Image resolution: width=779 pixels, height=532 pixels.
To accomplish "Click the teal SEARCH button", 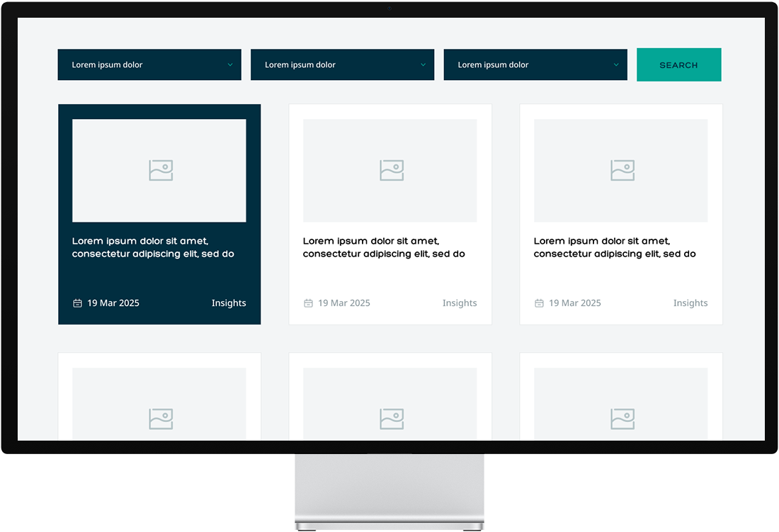I will [678, 64].
